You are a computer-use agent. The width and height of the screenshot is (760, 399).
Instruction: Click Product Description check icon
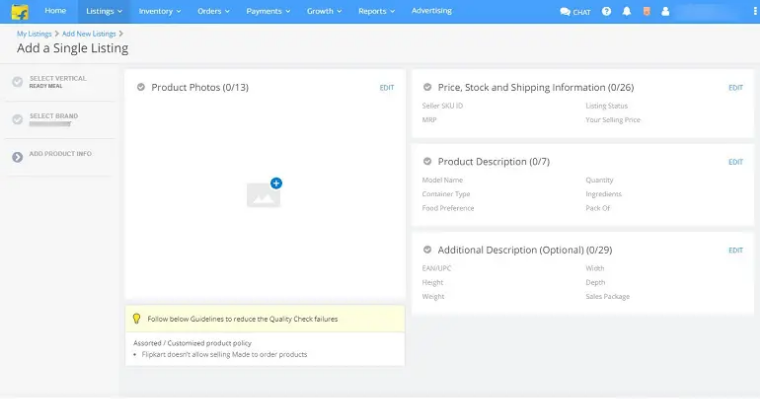427,161
